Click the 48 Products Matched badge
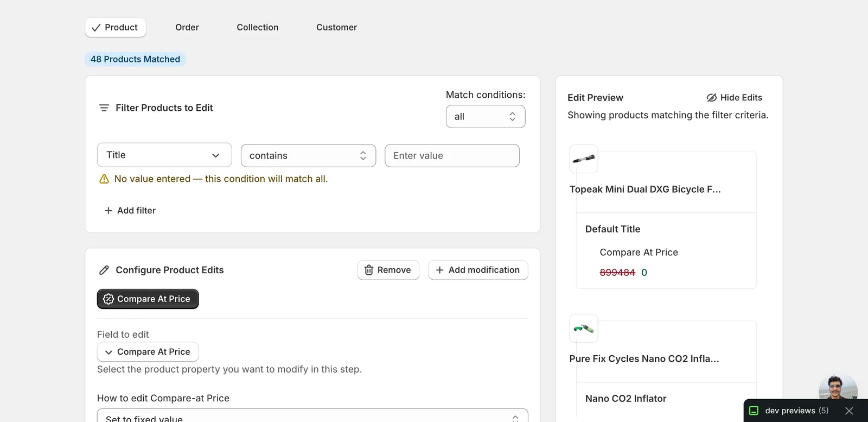The width and height of the screenshot is (868, 422). click(x=135, y=59)
